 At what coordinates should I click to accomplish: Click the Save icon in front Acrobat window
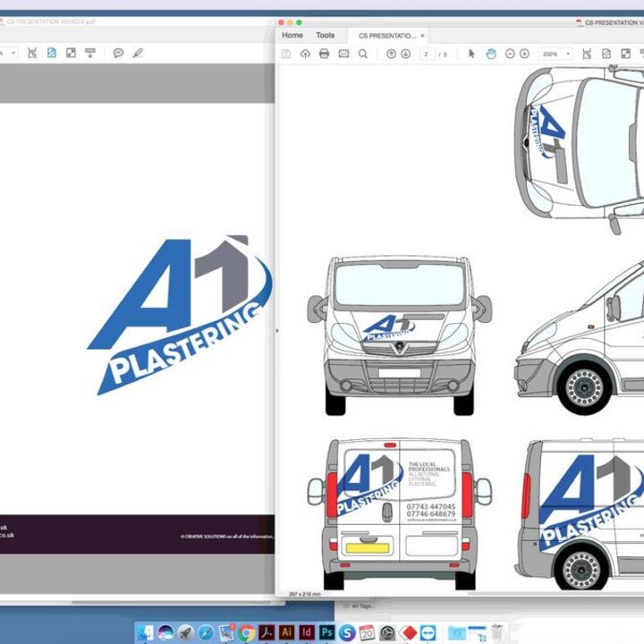(x=286, y=54)
